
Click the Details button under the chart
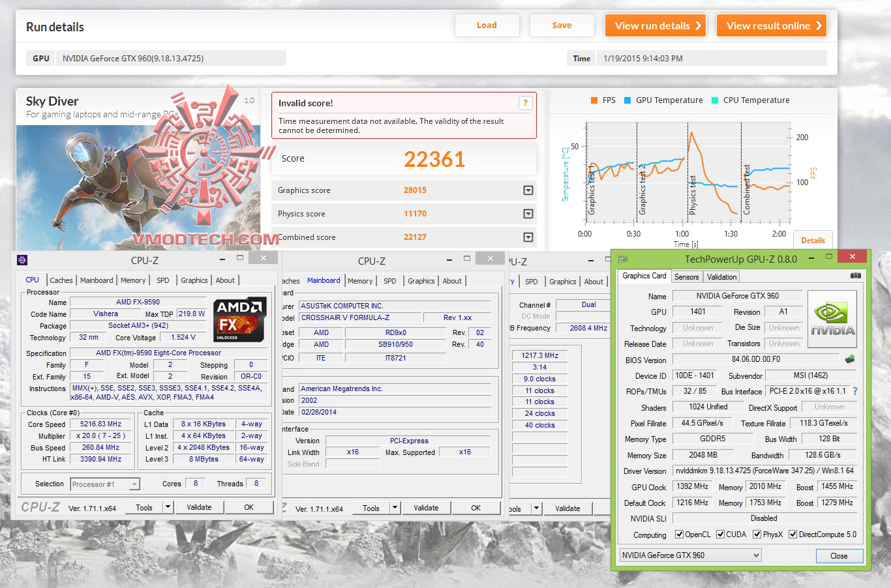(x=813, y=240)
